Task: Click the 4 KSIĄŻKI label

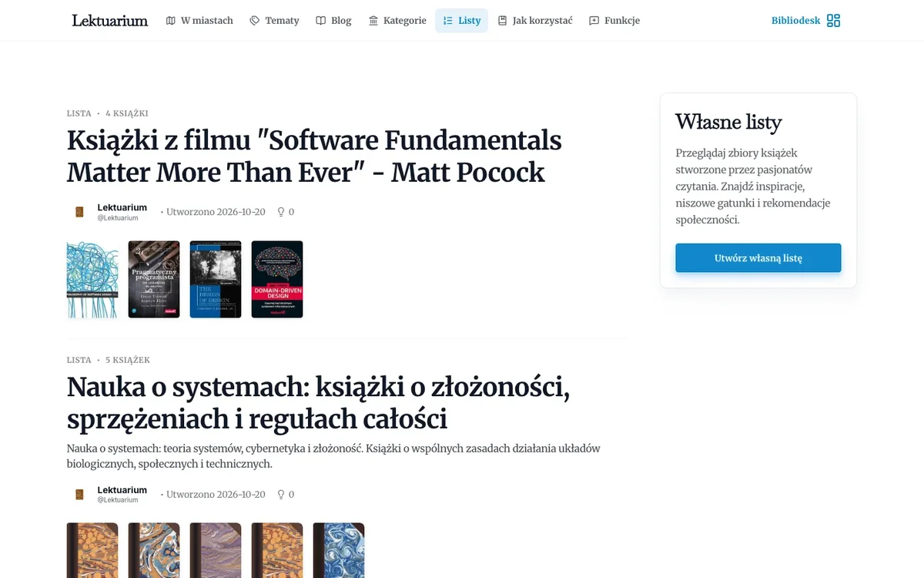Action: (127, 113)
